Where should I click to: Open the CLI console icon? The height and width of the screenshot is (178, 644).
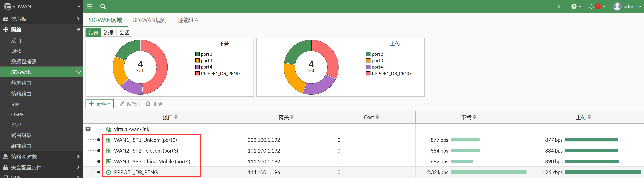point(560,7)
